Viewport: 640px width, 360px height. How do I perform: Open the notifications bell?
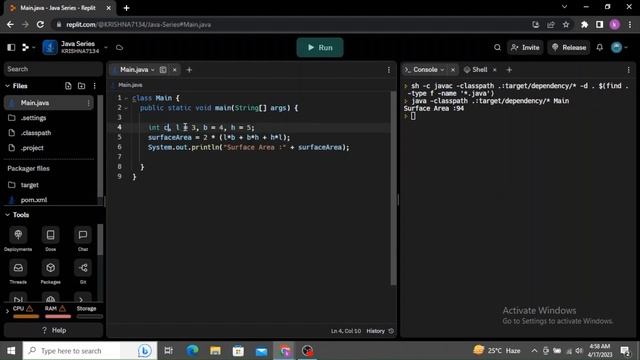(x=600, y=47)
